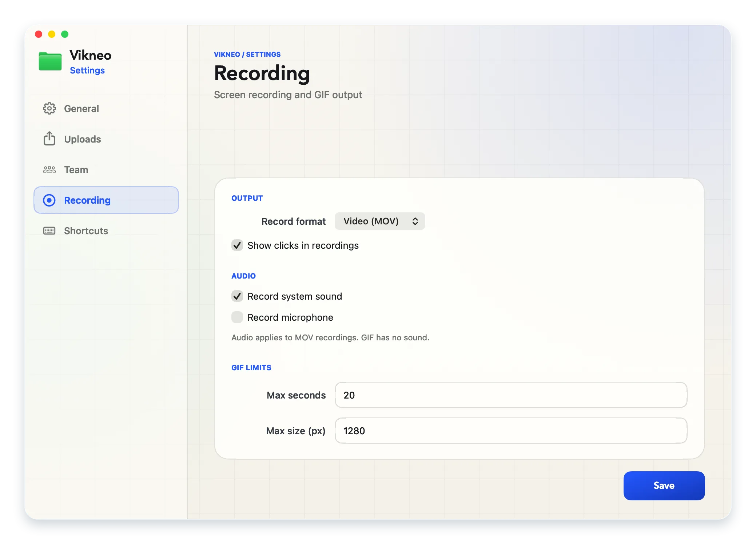Viewport: 756px width, 544px height.
Task: Click the AUDIO section header
Action: 243,276
